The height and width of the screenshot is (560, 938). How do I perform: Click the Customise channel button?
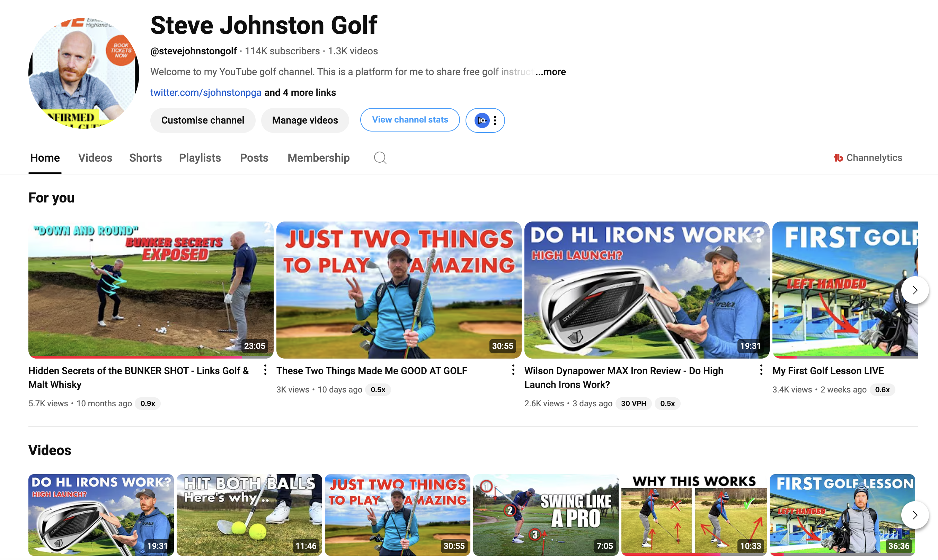(203, 120)
